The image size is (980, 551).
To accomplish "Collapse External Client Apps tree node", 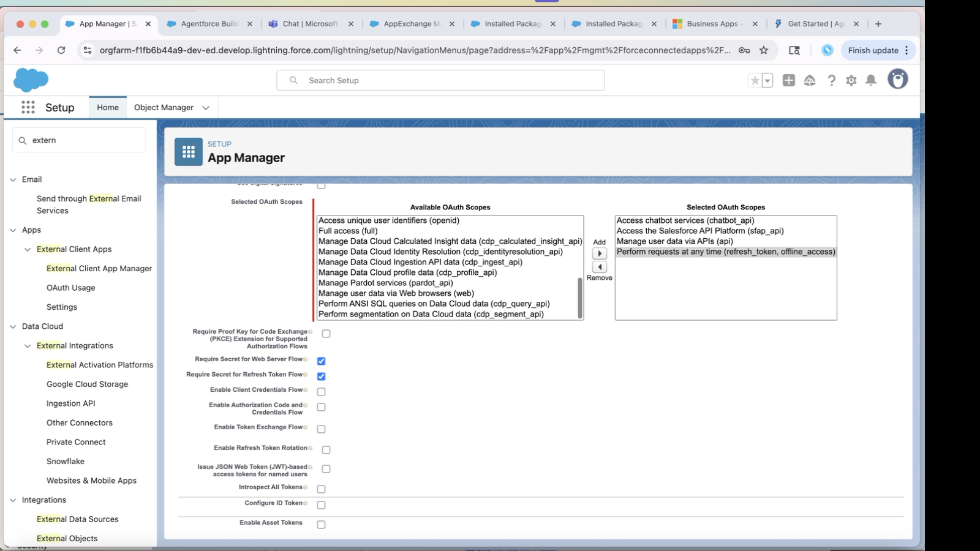I will click(x=28, y=249).
